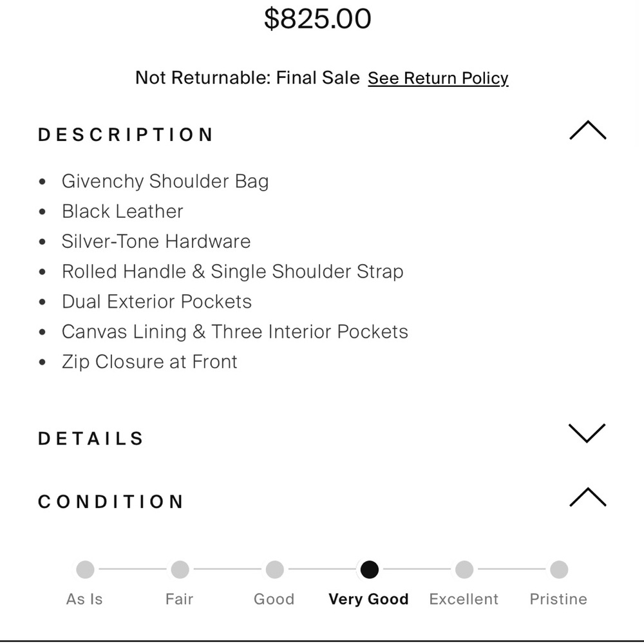644x644 pixels.
Task: Click the Description section heading
Action: point(126,135)
